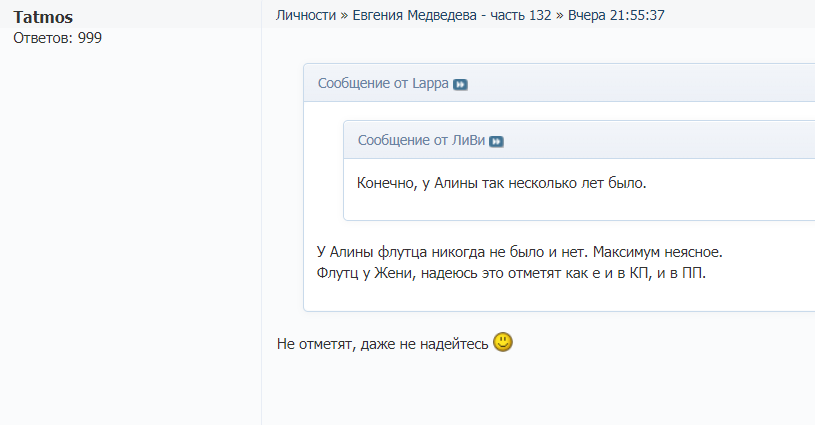Open the "Личности" forum section
815x425 pixels.
pos(305,16)
